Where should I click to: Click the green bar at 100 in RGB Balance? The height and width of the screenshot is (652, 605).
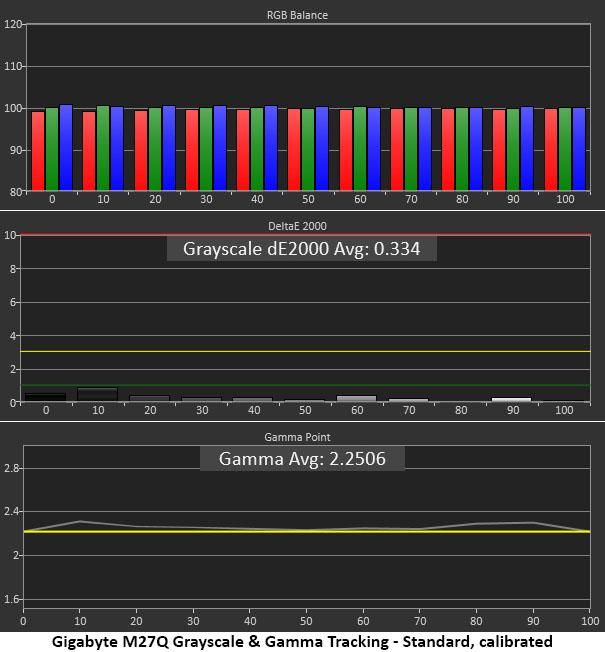(x=565, y=149)
